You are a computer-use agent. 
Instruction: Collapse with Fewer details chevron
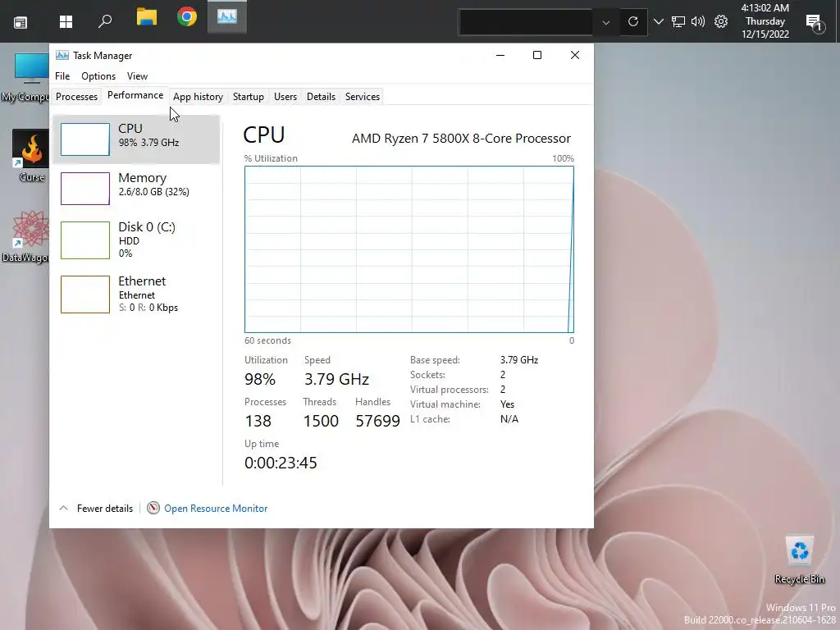pyautogui.click(x=63, y=508)
